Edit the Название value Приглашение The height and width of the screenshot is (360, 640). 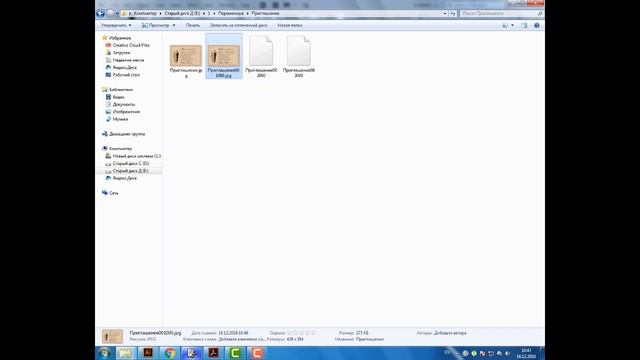point(369,339)
